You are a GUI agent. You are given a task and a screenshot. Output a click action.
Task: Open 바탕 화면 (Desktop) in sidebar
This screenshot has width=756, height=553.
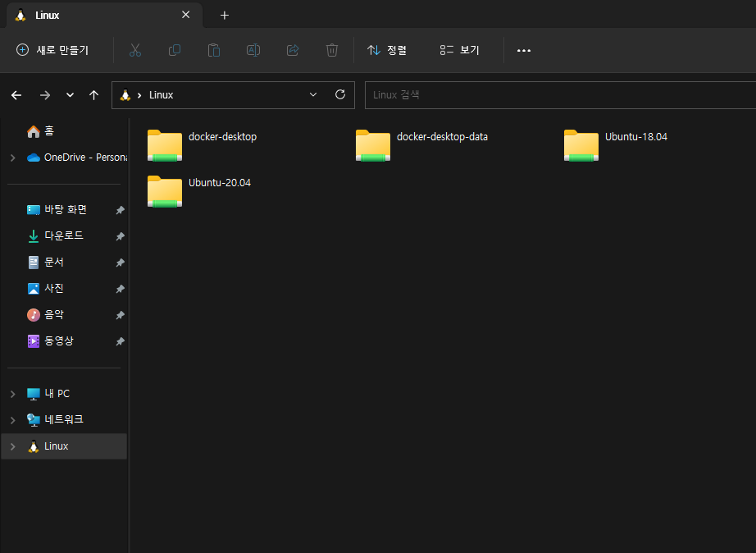click(x=57, y=210)
